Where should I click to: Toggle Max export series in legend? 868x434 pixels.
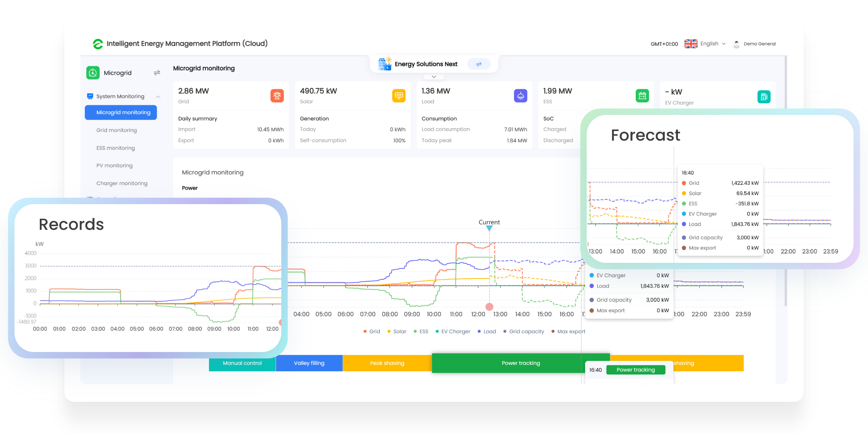[x=568, y=332]
